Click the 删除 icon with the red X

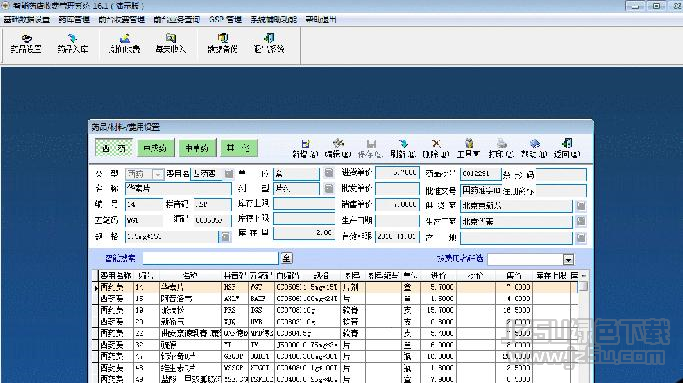click(436, 149)
